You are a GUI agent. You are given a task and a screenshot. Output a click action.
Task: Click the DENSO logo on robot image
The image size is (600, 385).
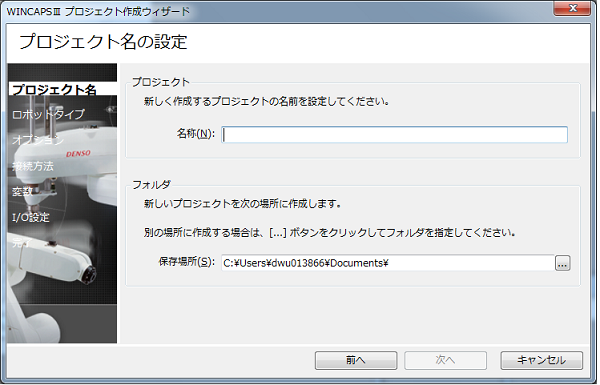tap(78, 153)
